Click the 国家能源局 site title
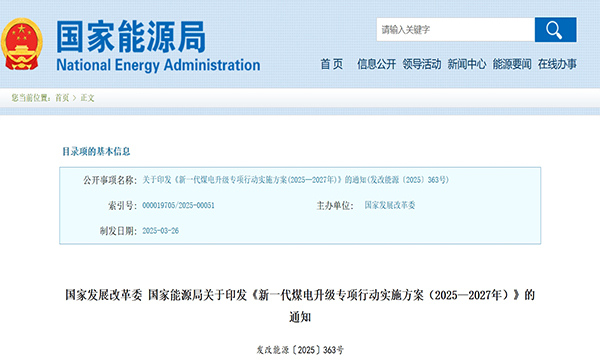The height and width of the screenshot is (360, 600). (x=131, y=37)
